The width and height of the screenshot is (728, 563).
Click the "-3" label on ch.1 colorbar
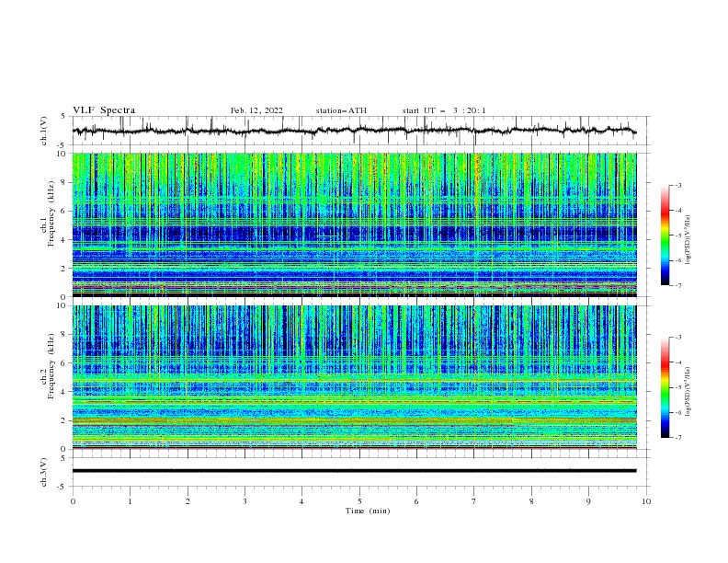678,185
